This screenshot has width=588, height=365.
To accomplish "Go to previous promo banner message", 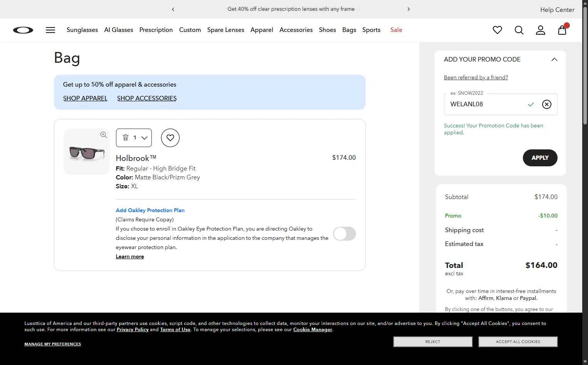I will click(173, 9).
